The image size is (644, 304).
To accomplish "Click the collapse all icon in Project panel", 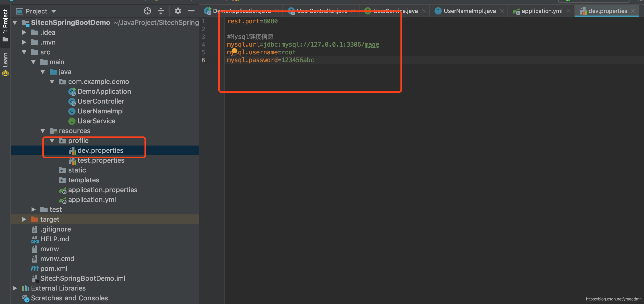I will 161,11.
